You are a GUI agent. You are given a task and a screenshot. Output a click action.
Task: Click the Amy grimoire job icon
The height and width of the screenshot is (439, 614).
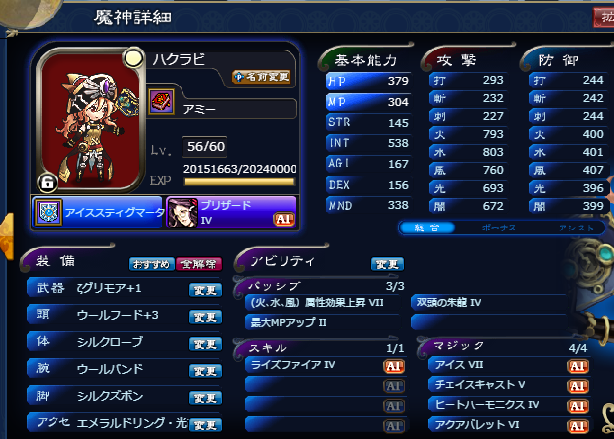click(x=161, y=101)
